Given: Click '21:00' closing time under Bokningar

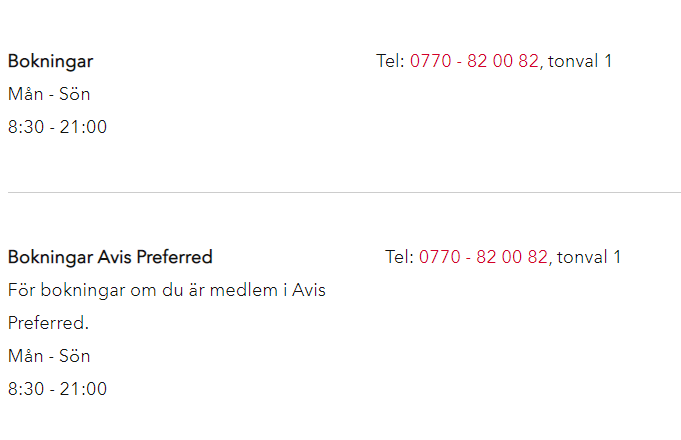Looking at the screenshot, I should coord(86,127).
